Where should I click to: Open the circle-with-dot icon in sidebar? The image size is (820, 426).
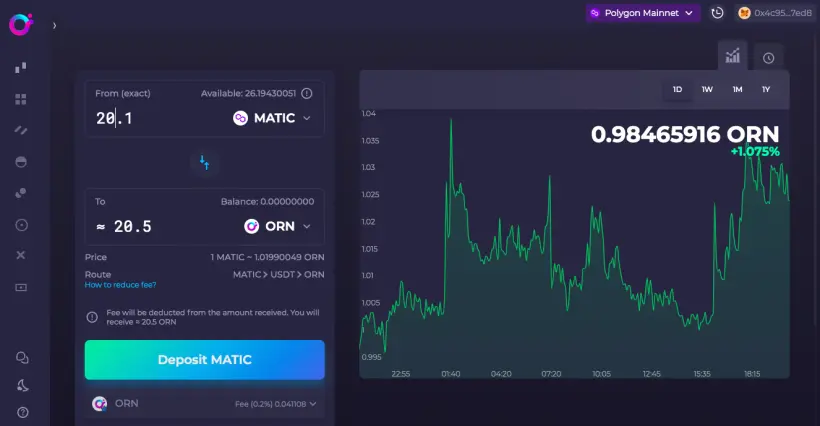click(21, 225)
